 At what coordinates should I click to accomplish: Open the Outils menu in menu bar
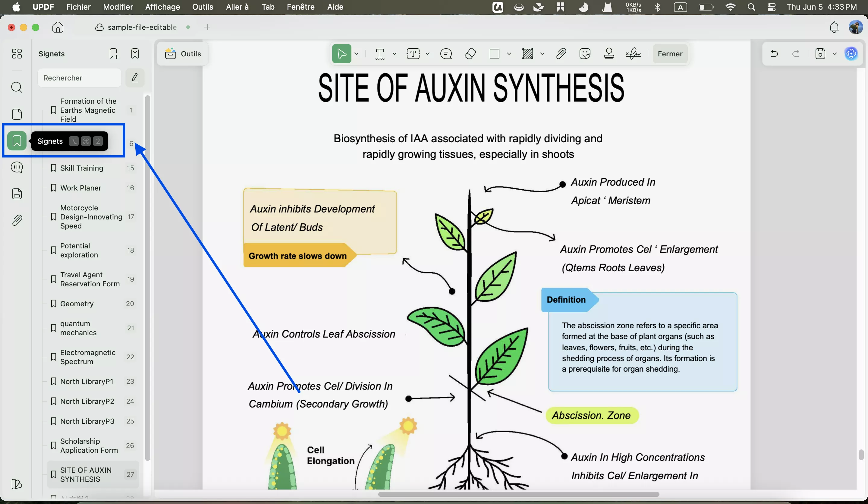coord(203,7)
